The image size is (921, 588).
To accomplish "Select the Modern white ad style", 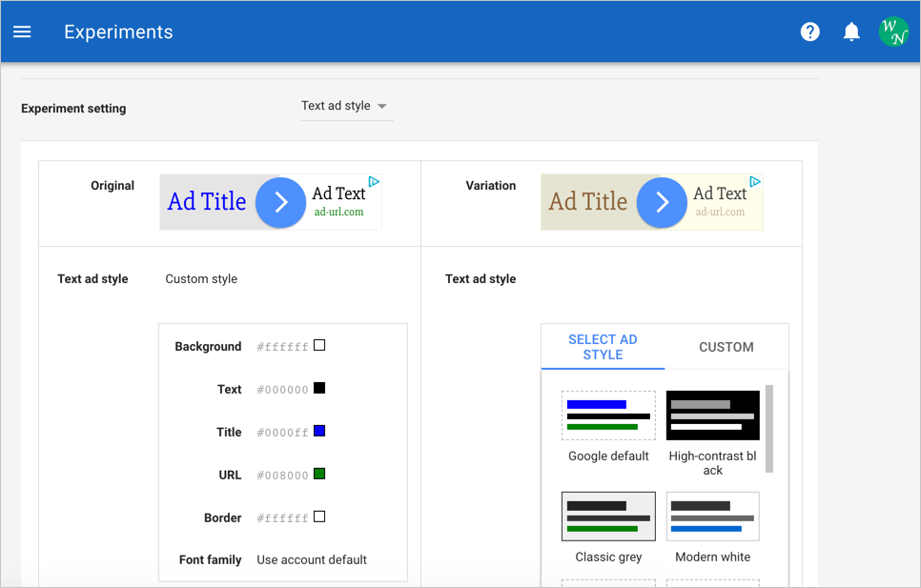I will click(x=712, y=517).
